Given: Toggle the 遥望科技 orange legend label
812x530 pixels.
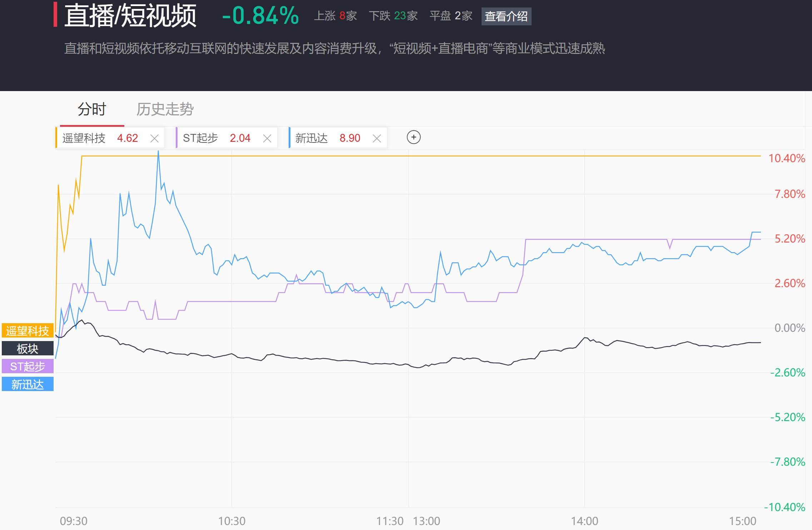Looking at the screenshot, I should coord(28,331).
